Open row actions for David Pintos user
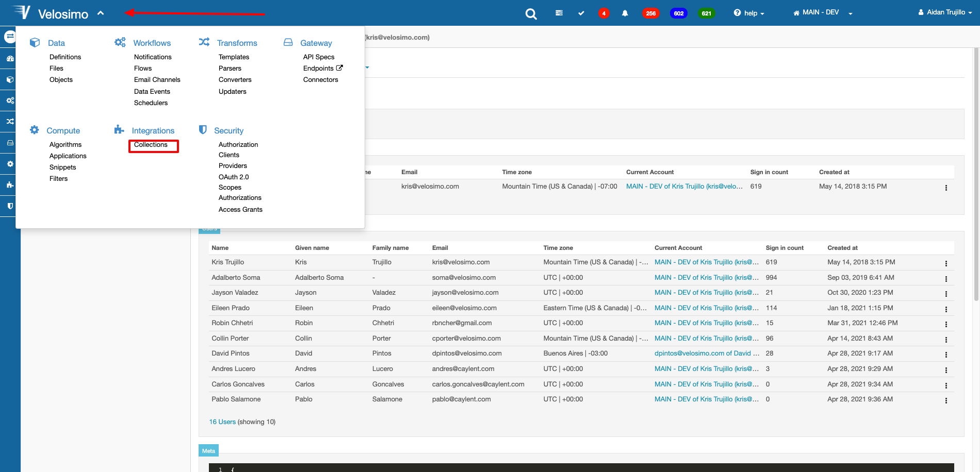 [946, 355]
